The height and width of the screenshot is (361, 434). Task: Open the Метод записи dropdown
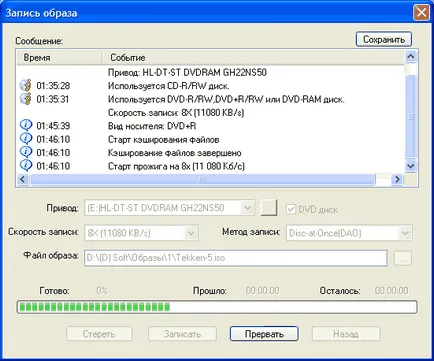(405, 233)
